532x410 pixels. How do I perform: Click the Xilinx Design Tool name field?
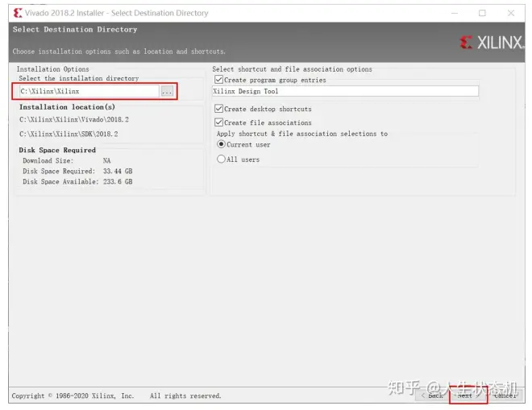[x=345, y=91]
